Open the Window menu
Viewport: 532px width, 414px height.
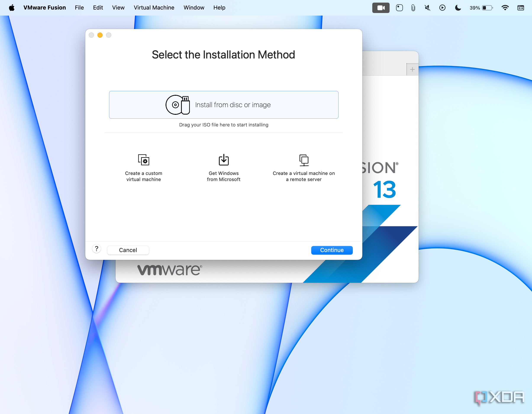[194, 8]
